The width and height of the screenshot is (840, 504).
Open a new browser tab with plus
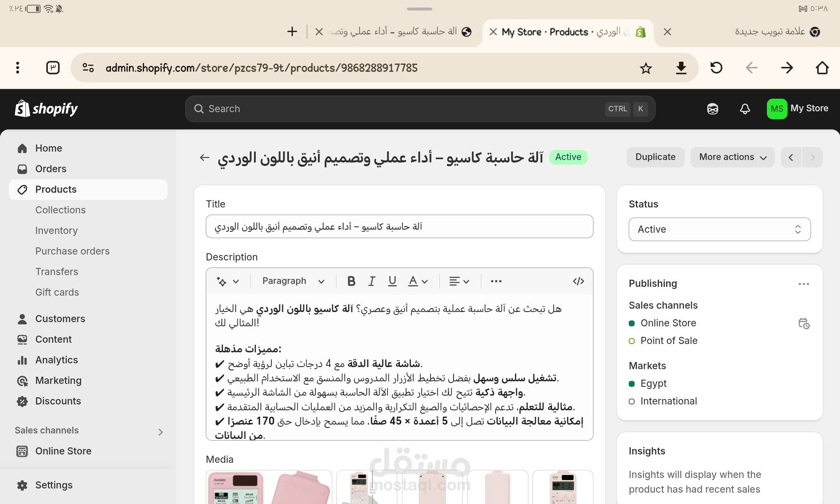coord(292,31)
